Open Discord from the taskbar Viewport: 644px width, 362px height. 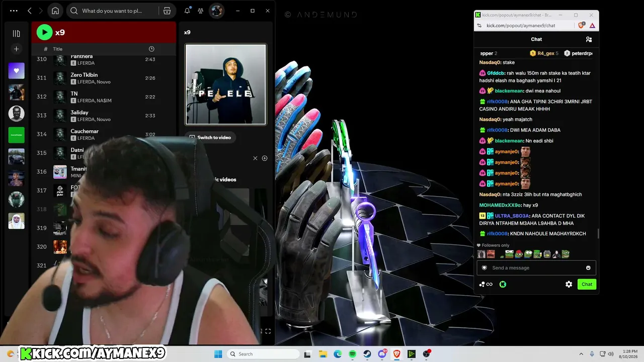[x=382, y=354]
